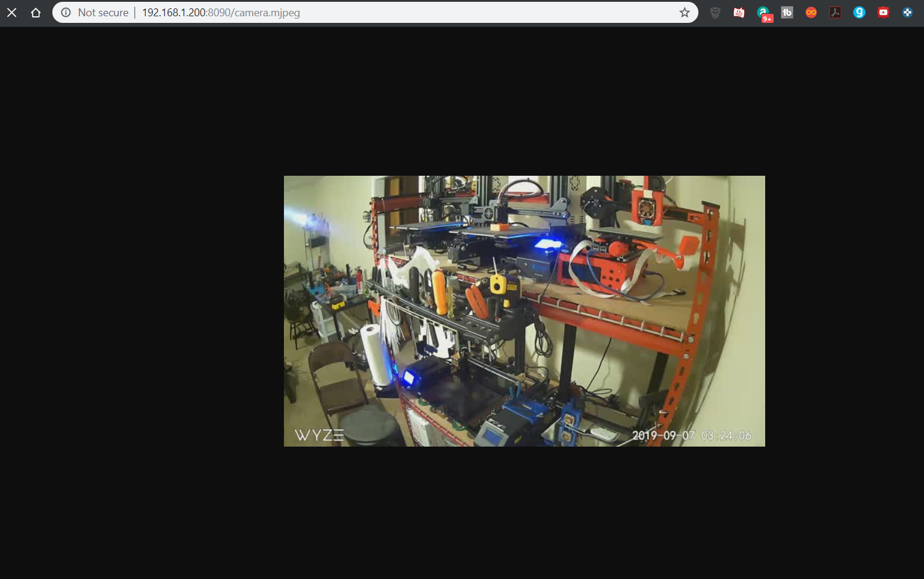Open the red cartoon-face extension icon
Image resolution: width=924 pixels, height=579 pixels.
pos(739,12)
